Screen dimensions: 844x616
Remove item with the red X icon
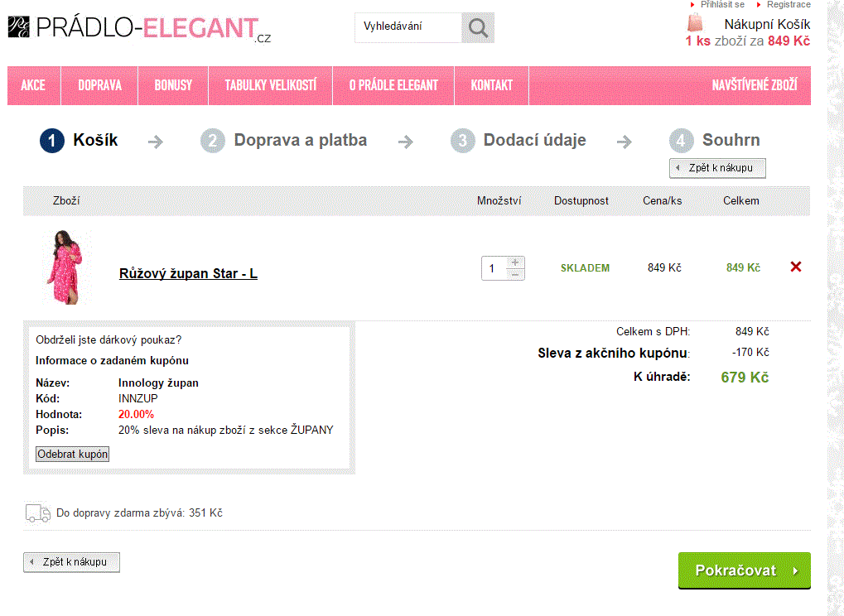(x=796, y=267)
